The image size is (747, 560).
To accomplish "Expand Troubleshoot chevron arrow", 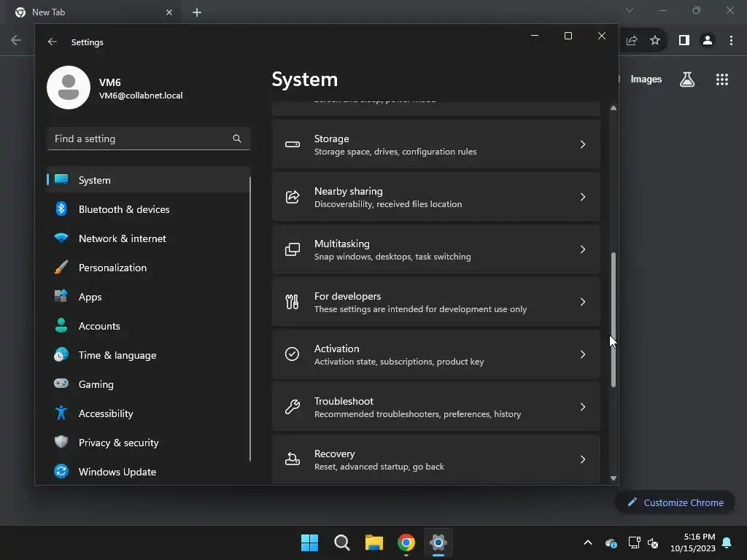I will (x=583, y=407).
